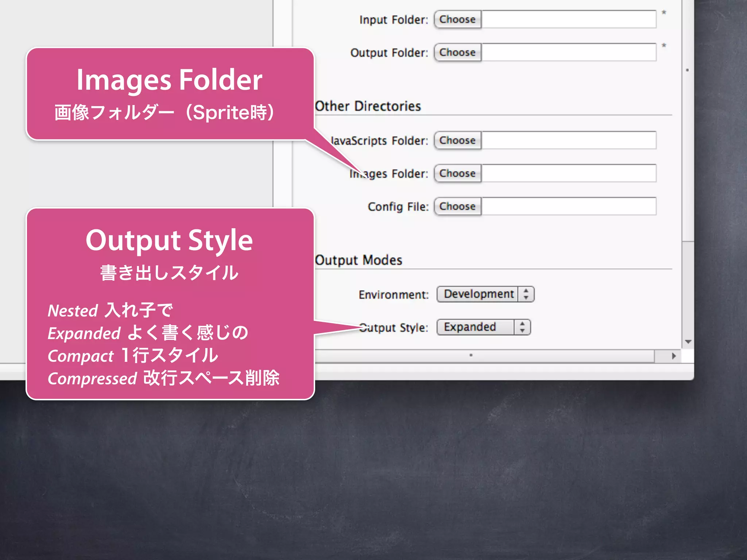Focus the Images Folder path field
Image resolution: width=747 pixels, height=560 pixels.
pos(569,174)
